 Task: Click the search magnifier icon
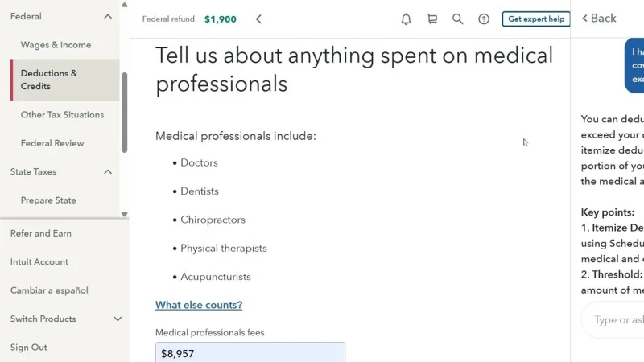coord(457,19)
